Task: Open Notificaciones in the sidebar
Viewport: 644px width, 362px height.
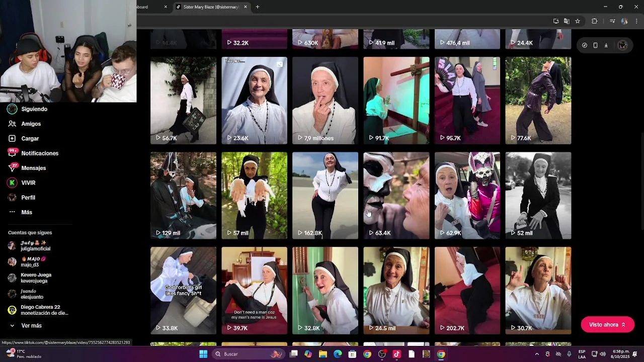Action: point(33,153)
